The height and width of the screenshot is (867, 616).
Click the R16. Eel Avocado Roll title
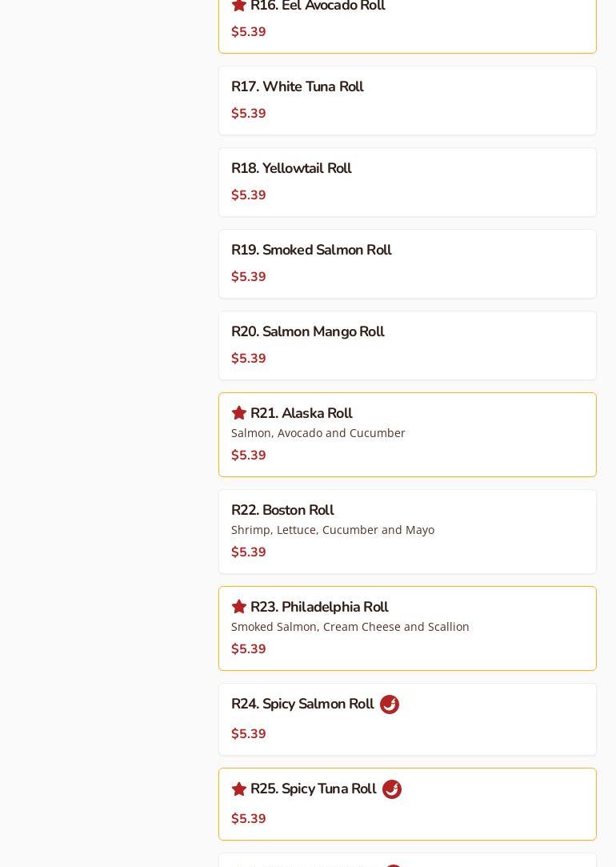pos(318,6)
